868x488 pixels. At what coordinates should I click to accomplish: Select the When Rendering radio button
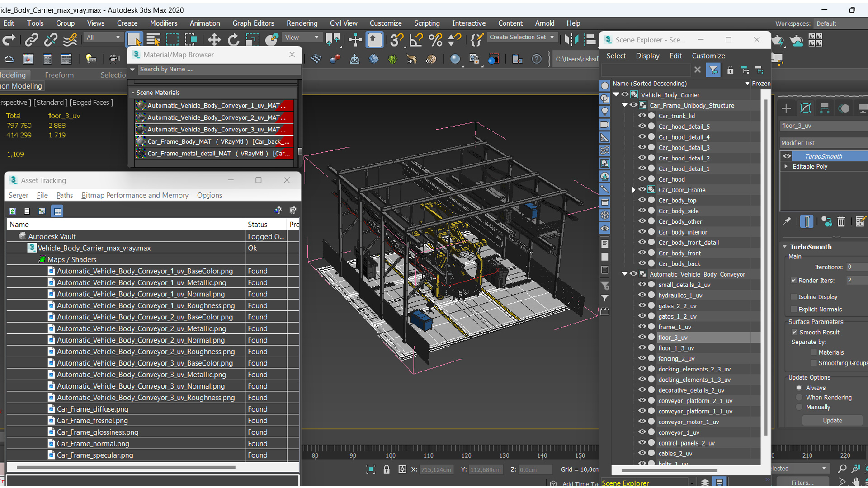point(799,398)
